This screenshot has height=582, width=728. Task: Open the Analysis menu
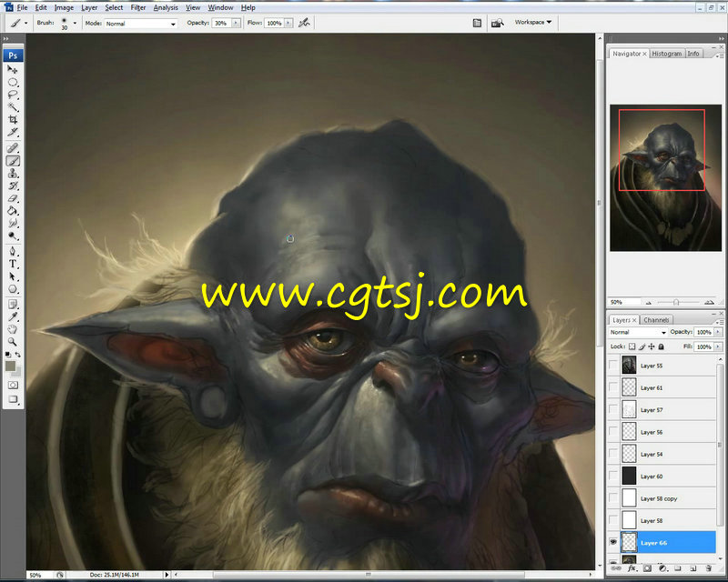click(166, 7)
